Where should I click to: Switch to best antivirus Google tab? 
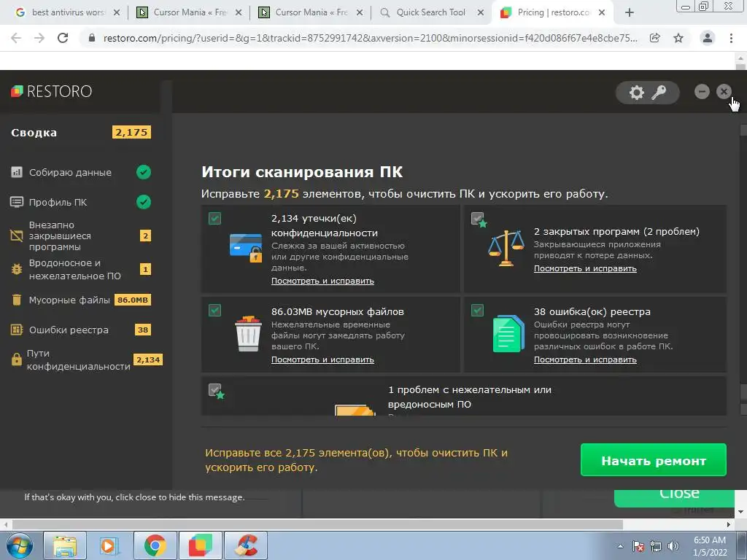(66, 12)
